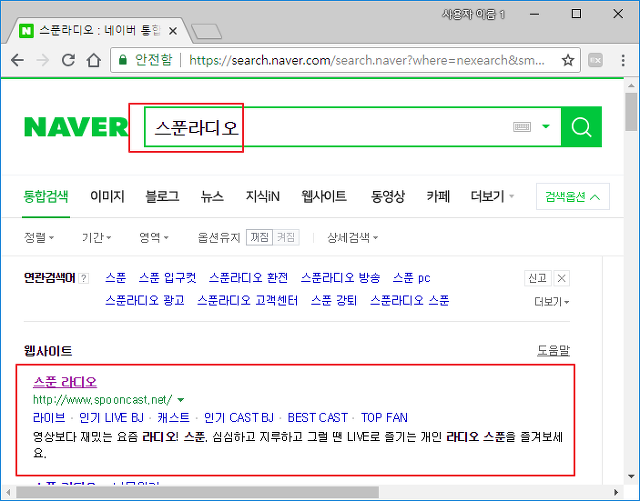Click related search 스푼 입구컷
Screen dimensions: 640x501
pos(167,278)
